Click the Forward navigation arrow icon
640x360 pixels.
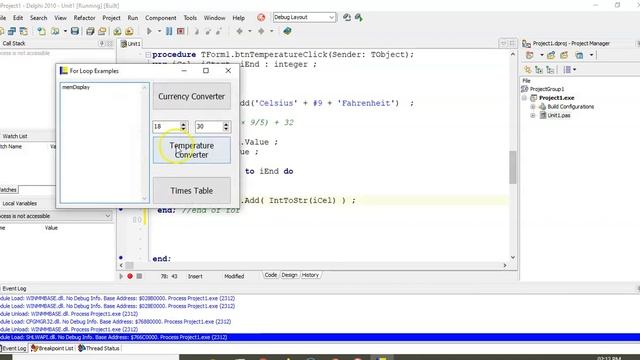pos(261,31)
